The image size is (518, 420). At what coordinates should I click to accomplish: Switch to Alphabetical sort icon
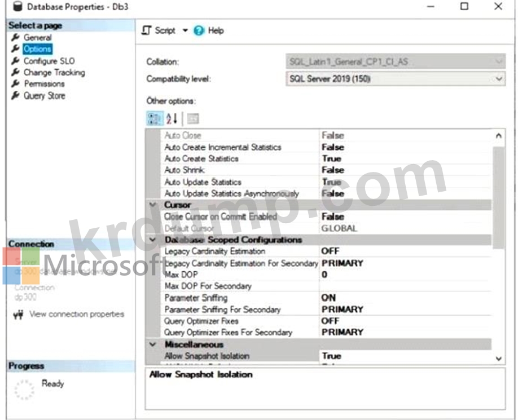click(172, 118)
